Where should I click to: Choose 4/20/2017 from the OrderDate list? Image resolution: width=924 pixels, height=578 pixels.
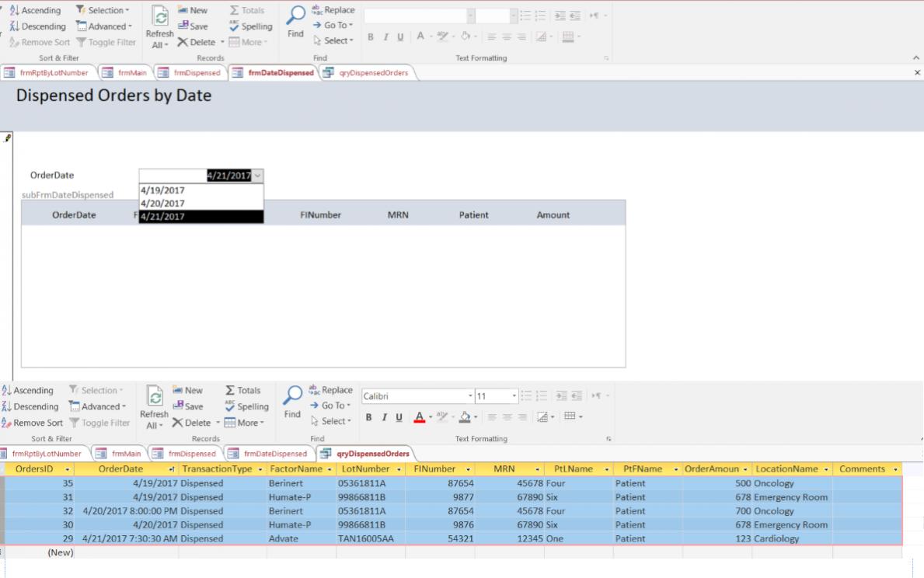(201, 204)
